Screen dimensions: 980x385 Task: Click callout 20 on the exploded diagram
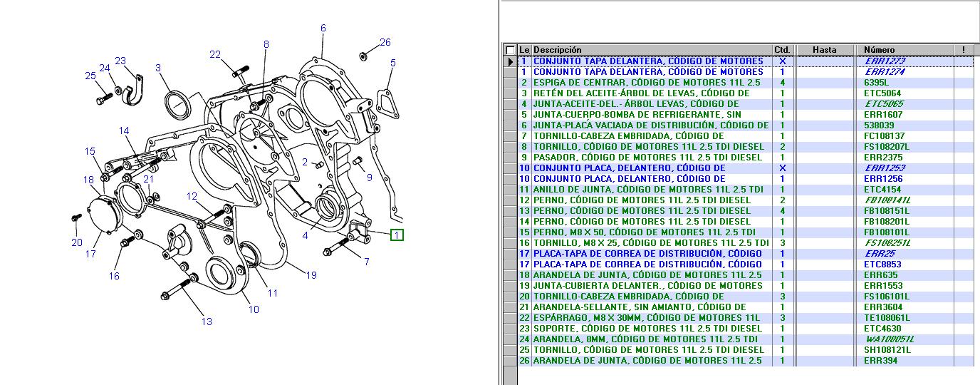pos(77,242)
